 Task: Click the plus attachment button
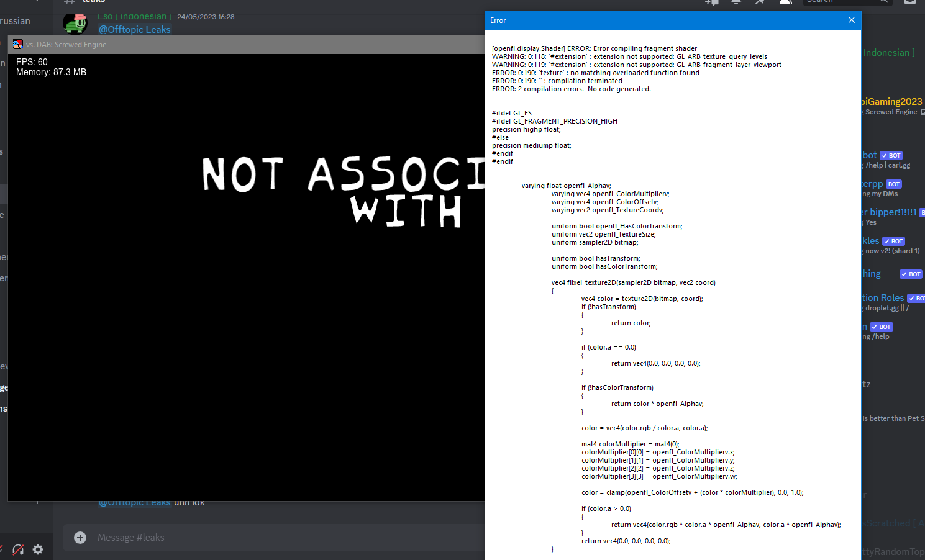point(80,537)
